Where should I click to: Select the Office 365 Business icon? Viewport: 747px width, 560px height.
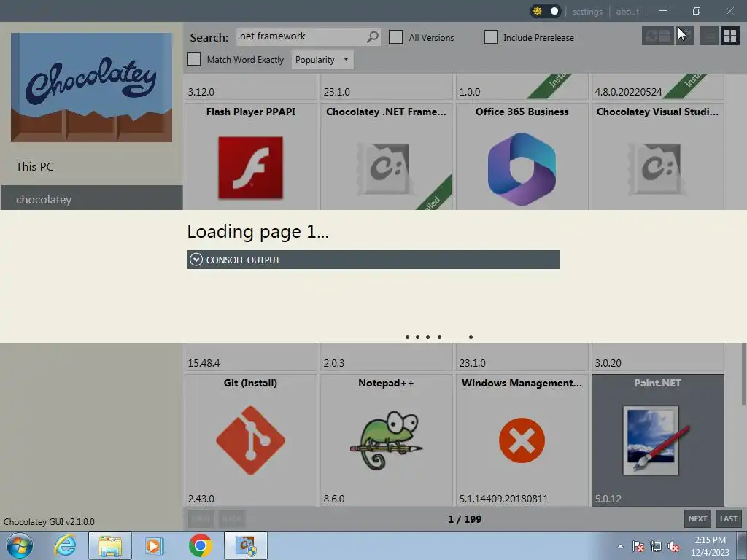[522, 168]
